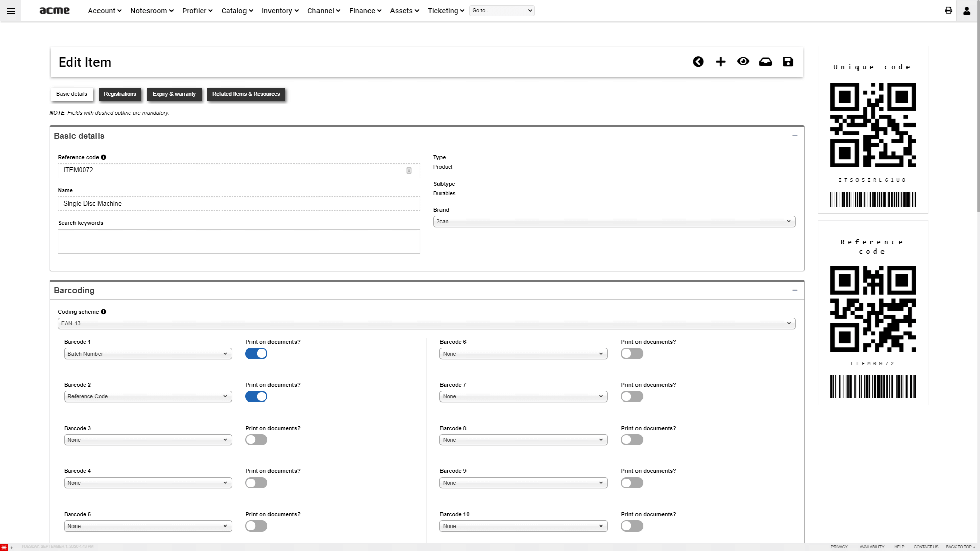
Task: Collapse the Barcoding section
Action: point(795,290)
